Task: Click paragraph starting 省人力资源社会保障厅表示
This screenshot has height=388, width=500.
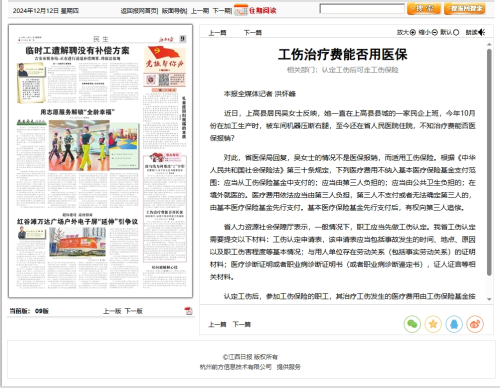Action: click(x=343, y=252)
